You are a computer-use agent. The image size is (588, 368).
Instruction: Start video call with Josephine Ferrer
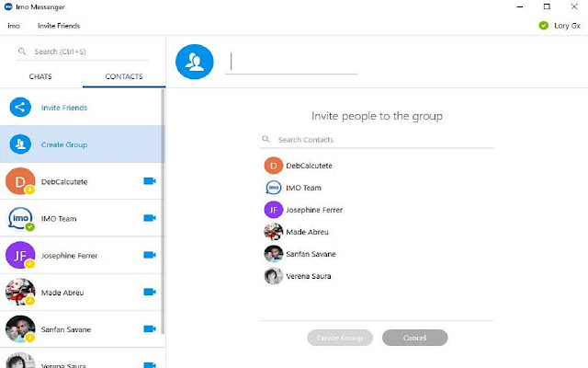(x=150, y=255)
